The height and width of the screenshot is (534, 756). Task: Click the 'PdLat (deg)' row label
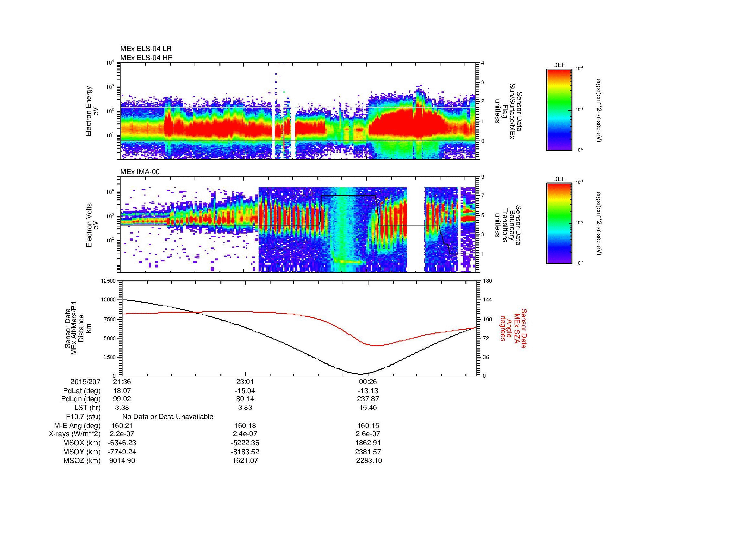tap(82, 391)
